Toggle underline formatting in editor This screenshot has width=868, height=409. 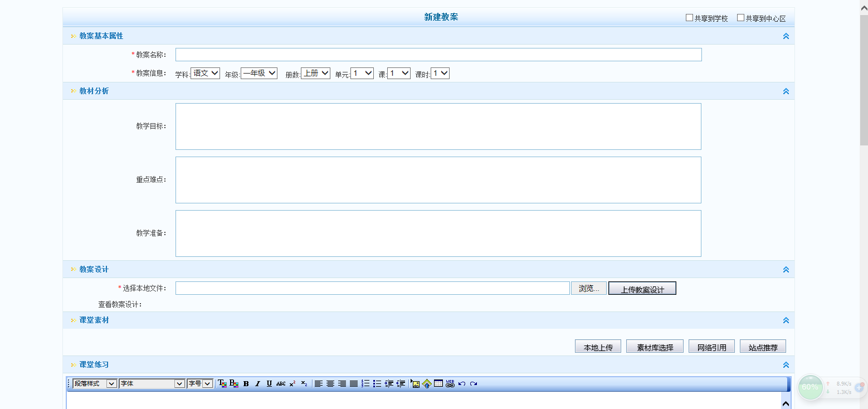click(269, 383)
